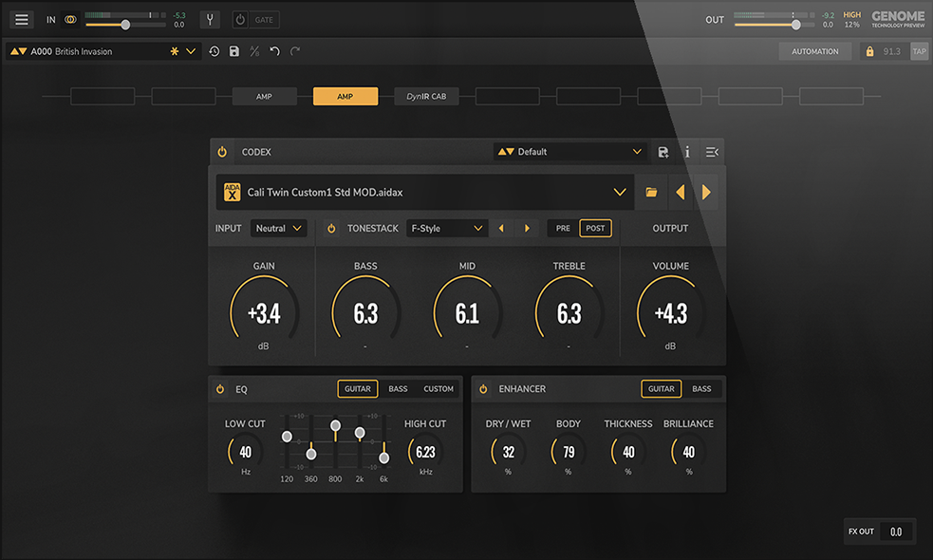The image size is (933, 560).
Task: Toggle the tempo lock icon
Action: point(870,52)
